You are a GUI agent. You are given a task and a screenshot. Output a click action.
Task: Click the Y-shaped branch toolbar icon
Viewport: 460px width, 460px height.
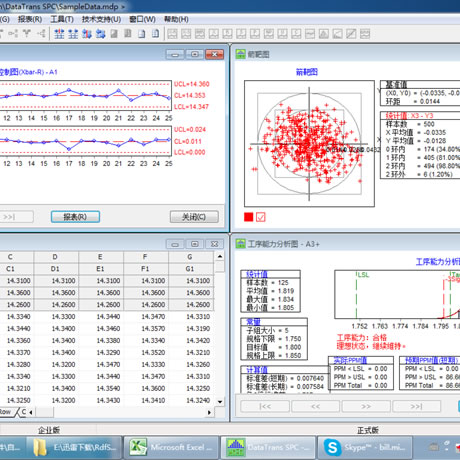pyautogui.click(x=27, y=33)
